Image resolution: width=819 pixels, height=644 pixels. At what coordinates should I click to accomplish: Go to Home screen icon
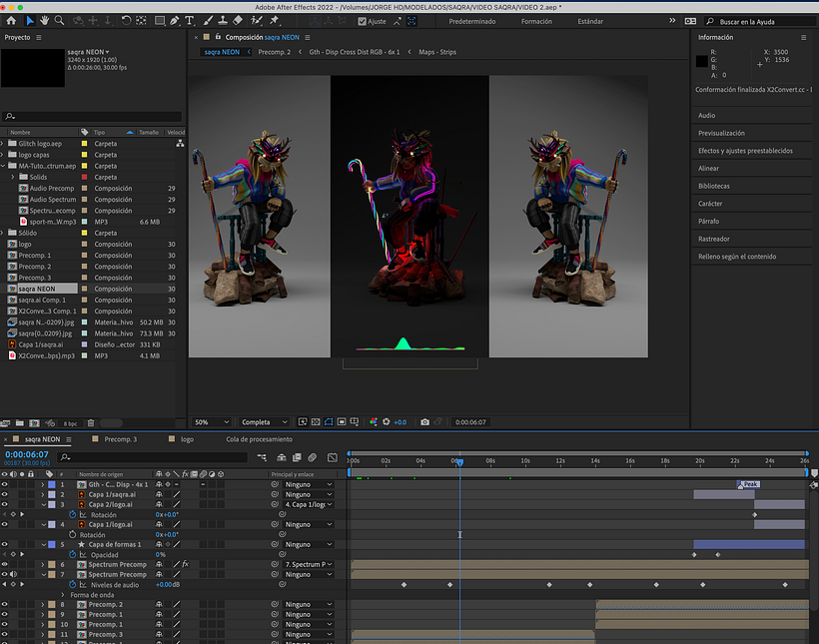(x=11, y=20)
